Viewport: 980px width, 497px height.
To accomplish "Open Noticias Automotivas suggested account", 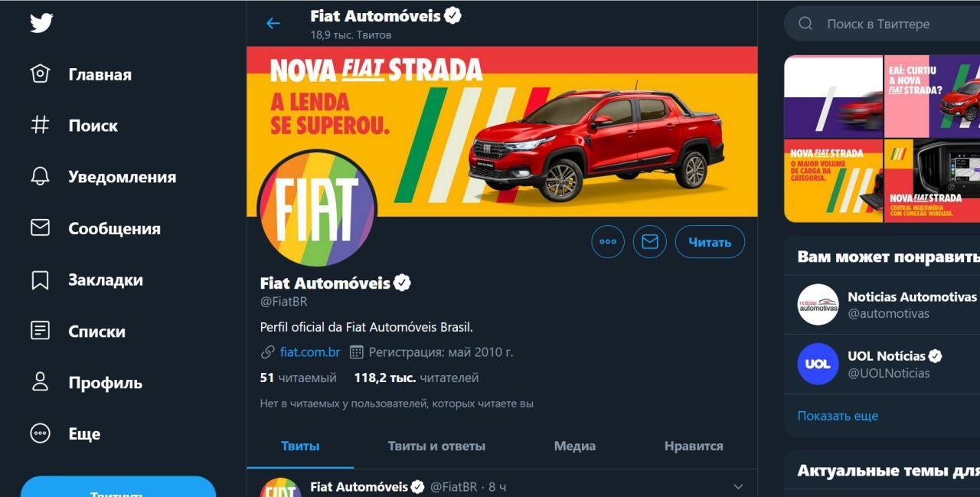I will pyautogui.click(x=882, y=305).
